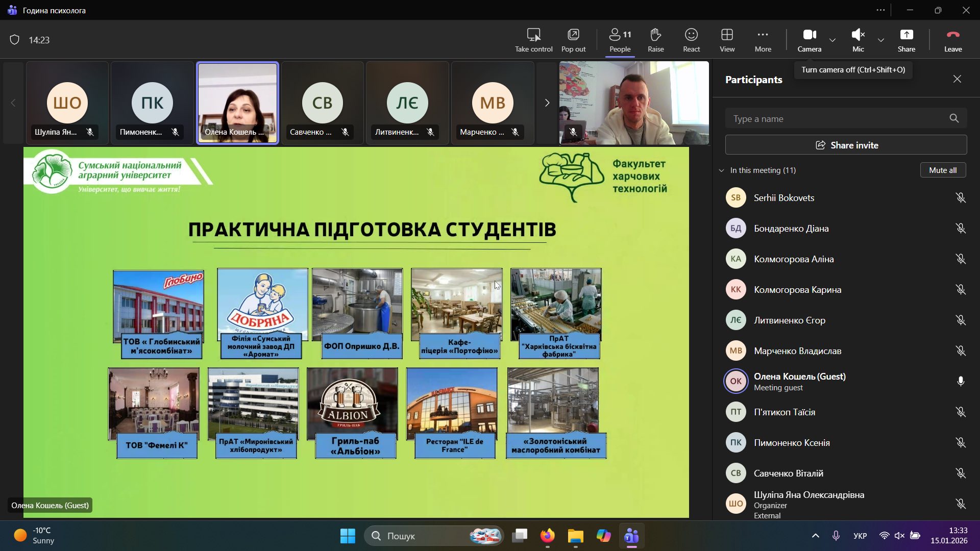
Task: Toggle Serhii Bokovets microphone icon
Action: click(960, 198)
